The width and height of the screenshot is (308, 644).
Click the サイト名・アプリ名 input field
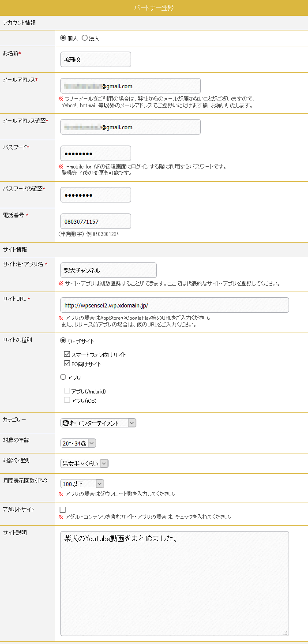(x=109, y=270)
